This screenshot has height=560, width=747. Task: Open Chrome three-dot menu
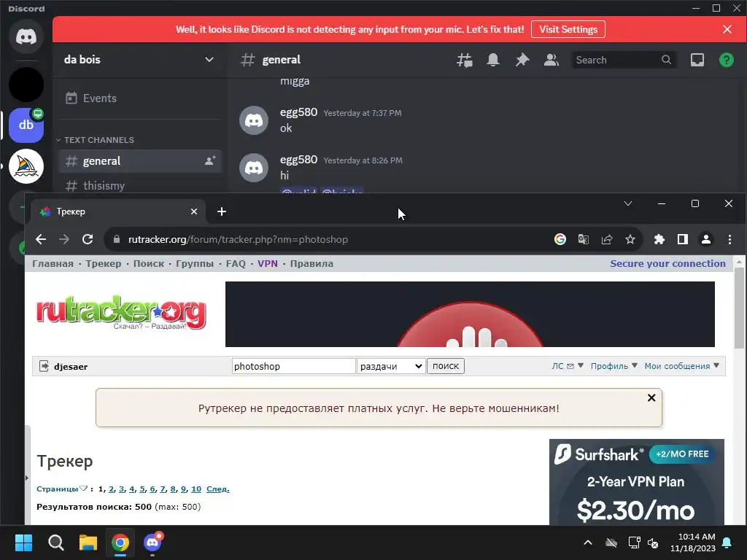pos(729,239)
